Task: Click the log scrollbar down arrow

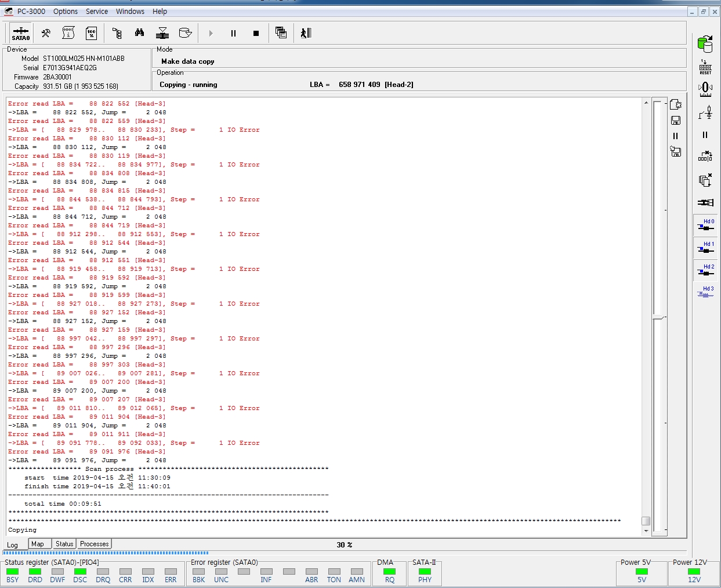Action: point(646,531)
